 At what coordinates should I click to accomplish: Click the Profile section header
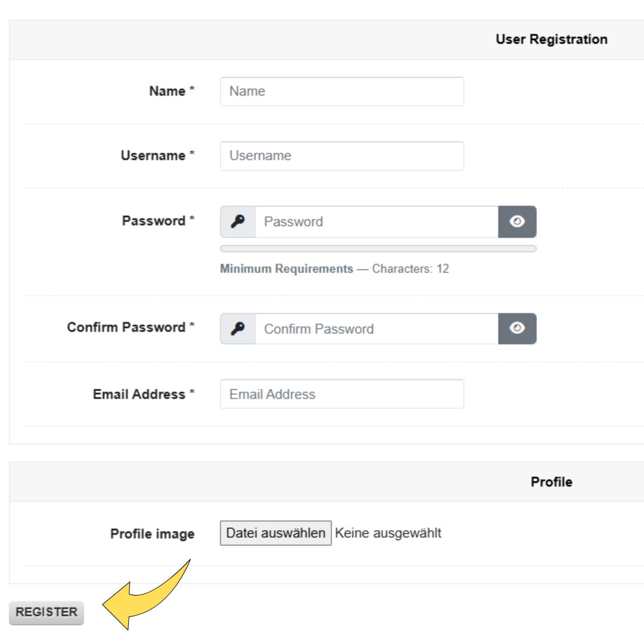point(327,482)
